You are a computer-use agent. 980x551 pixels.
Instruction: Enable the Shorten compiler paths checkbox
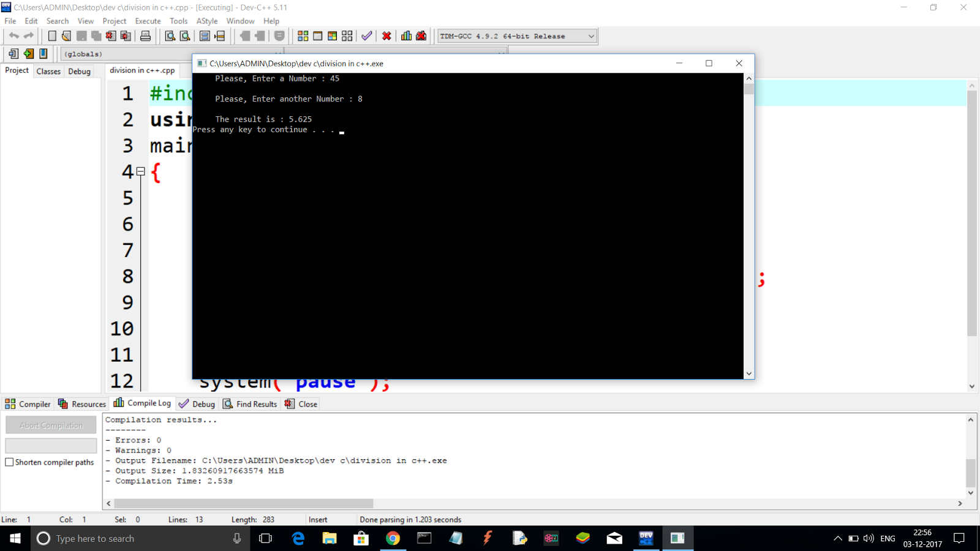pyautogui.click(x=9, y=462)
